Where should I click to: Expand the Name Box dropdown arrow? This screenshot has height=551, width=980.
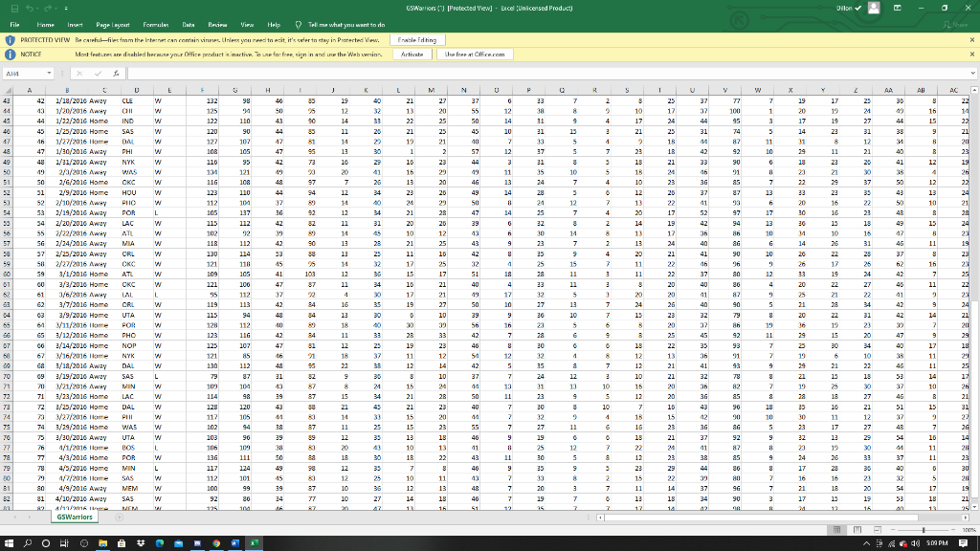click(x=49, y=74)
